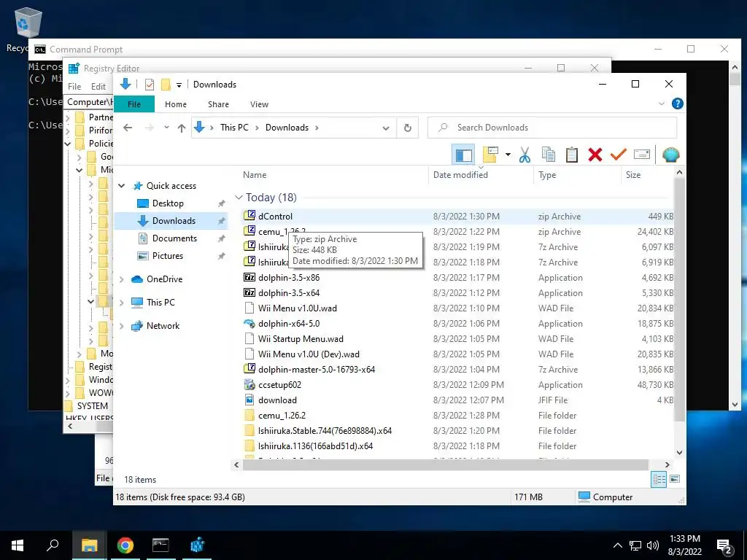Open the View ribbon tab

pos(259,104)
